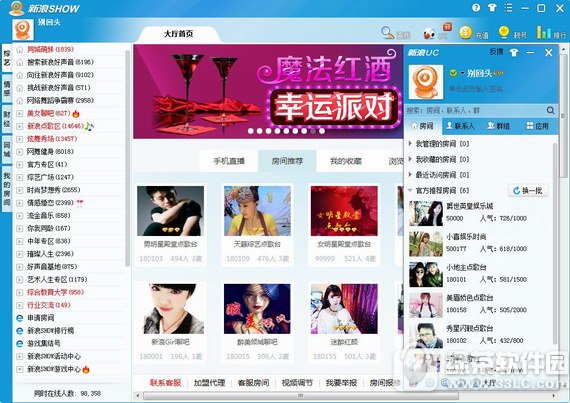Click shirt skin icon in 新浪UC panel

point(514,53)
